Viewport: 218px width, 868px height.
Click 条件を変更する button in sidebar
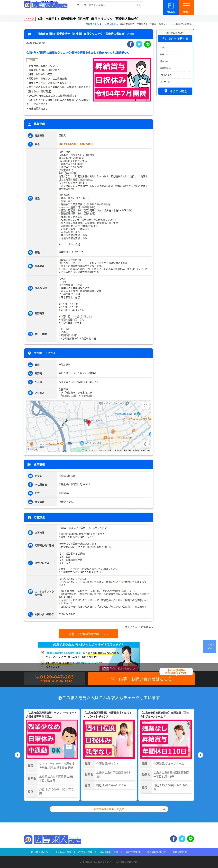(175, 39)
